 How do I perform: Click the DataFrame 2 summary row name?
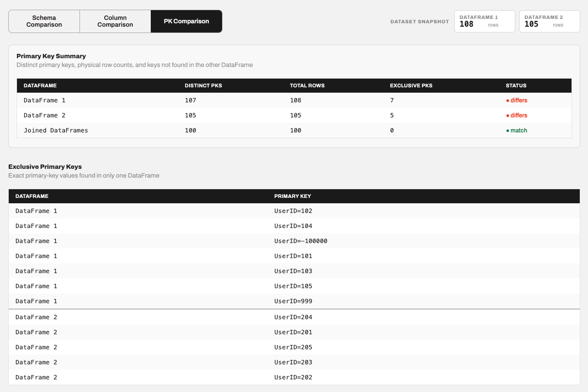pyautogui.click(x=45, y=115)
